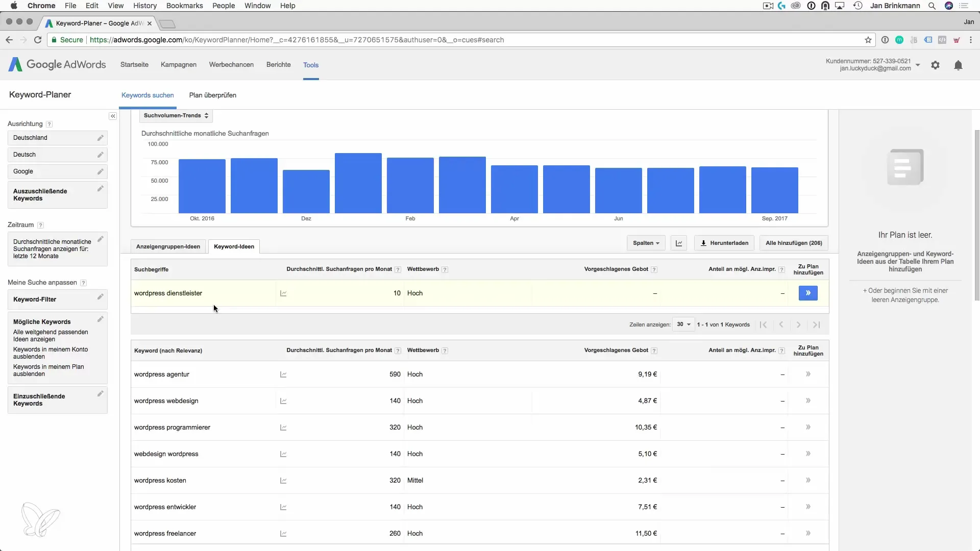
Task: Edit the Zeitraum date range pencil
Action: [101, 239]
